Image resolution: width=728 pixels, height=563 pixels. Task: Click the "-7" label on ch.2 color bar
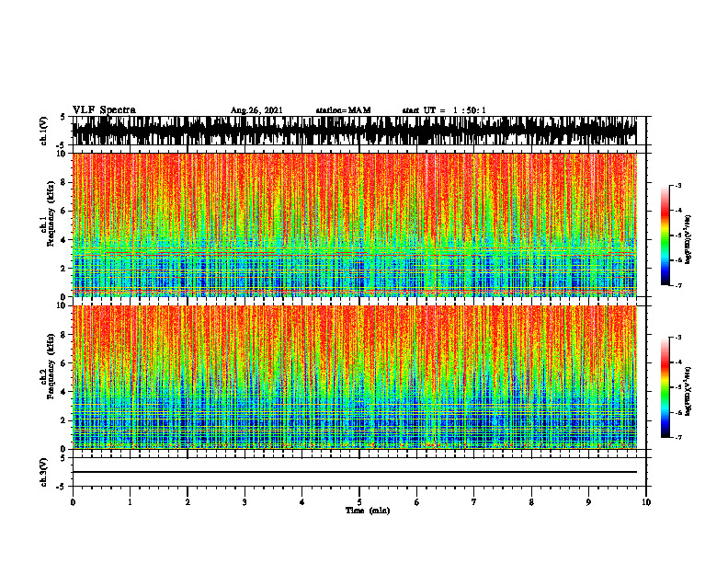(x=678, y=438)
